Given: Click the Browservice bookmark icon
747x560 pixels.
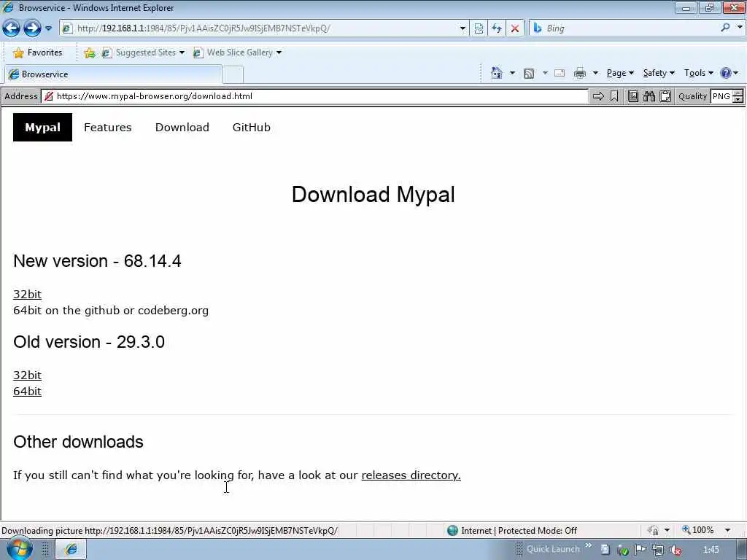Looking at the screenshot, I should pos(614,97).
